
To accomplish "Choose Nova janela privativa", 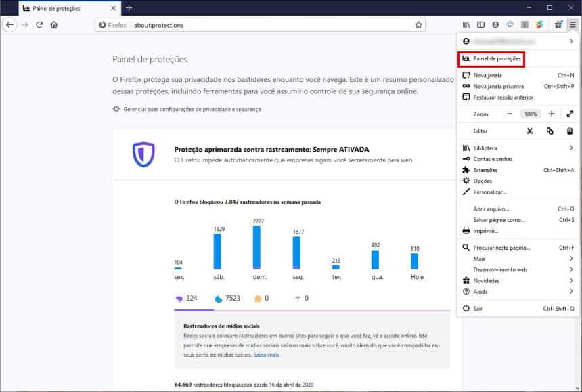I will (518, 87).
